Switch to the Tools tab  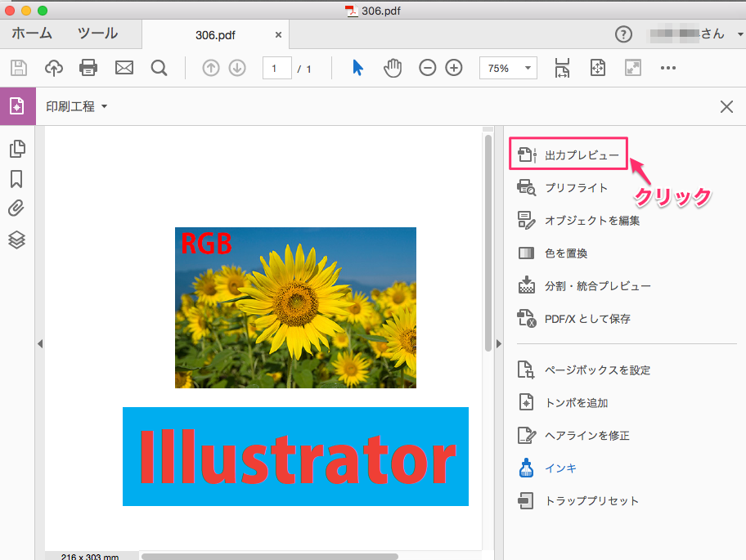click(x=97, y=34)
